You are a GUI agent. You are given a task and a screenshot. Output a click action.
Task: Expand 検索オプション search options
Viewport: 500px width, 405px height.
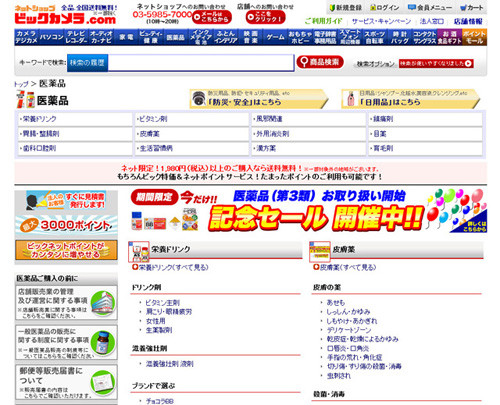[376, 64]
